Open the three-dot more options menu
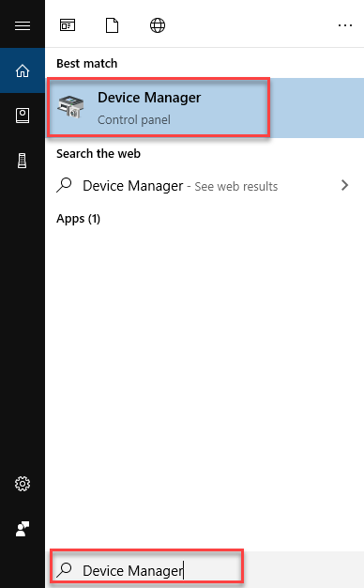This screenshot has height=588, width=364. [x=345, y=25]
